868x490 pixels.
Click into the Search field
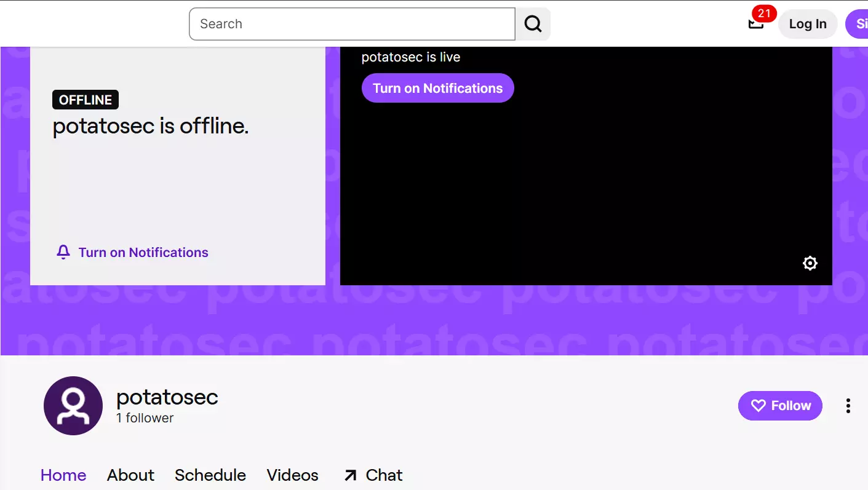[x=352, y=24]
